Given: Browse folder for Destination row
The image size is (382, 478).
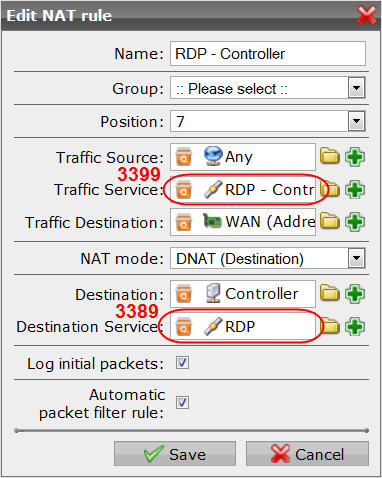Looking at the screenshot, I should point(330,293).
